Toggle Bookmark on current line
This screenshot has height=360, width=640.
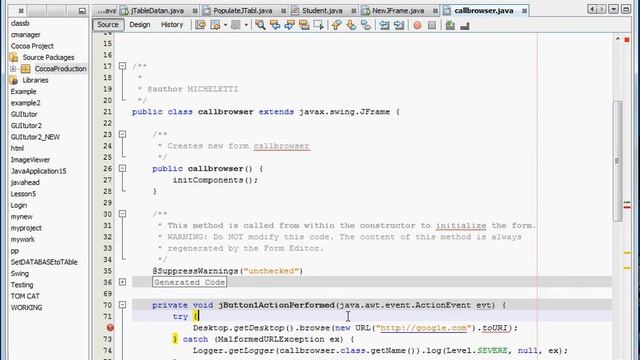(366, 25)
